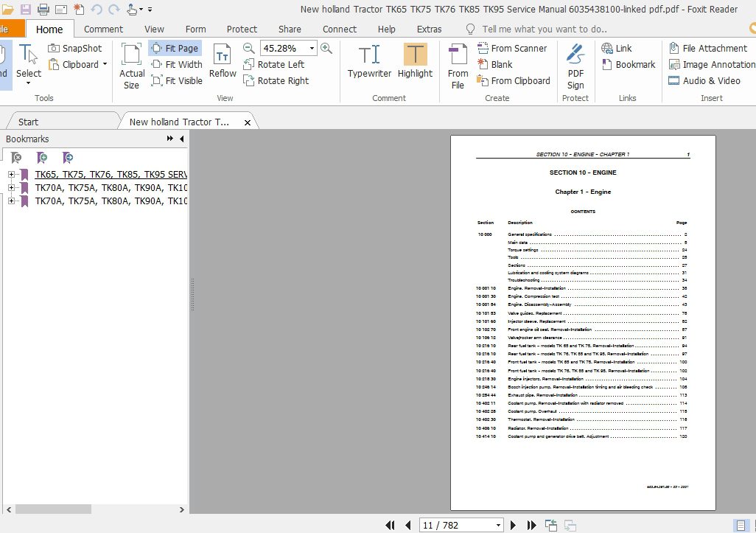Toggle Fit Width view

(x=176, y=64)
